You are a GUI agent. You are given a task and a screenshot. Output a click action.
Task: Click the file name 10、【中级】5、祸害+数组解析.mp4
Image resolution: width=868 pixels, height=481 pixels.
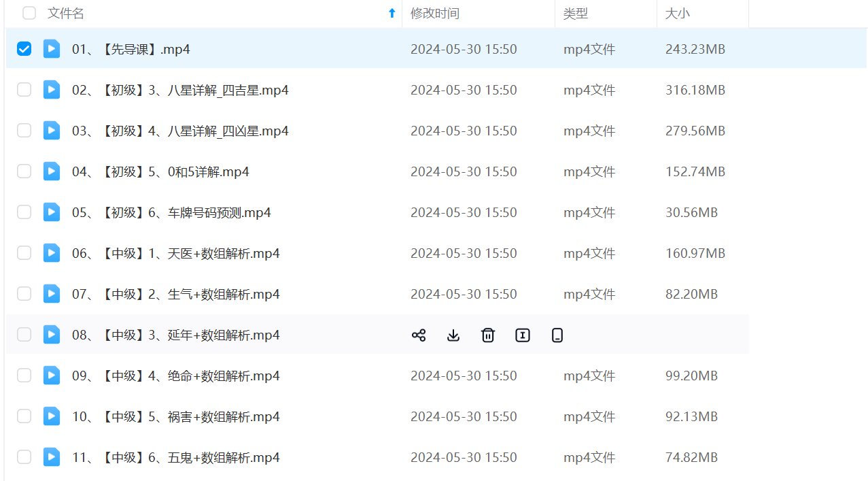[175, 416]
